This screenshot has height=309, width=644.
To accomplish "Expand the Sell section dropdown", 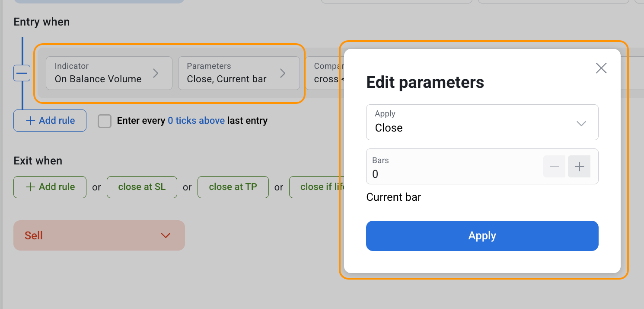I will coord(99,235).
